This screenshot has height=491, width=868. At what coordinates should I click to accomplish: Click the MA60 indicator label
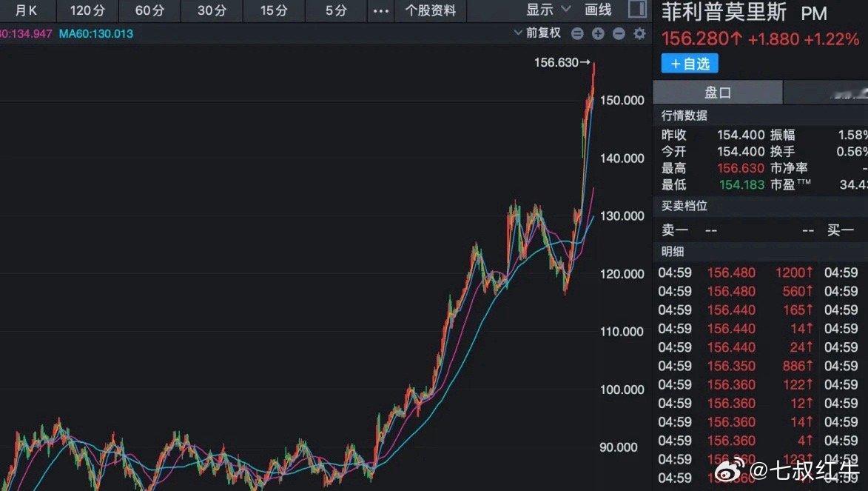[96, 33]
